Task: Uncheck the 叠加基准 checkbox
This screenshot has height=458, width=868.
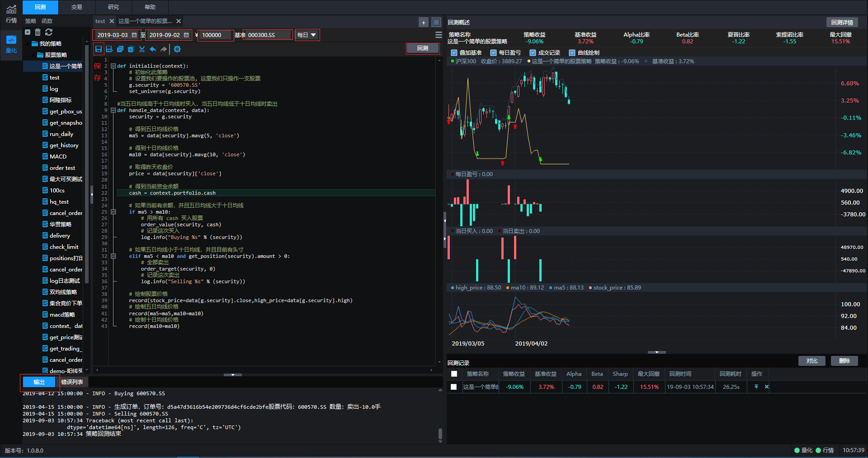Action: [x=454, y=53]
